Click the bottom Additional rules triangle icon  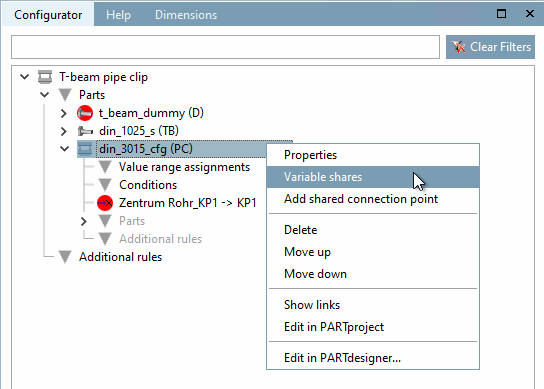(x=65, y=257)
